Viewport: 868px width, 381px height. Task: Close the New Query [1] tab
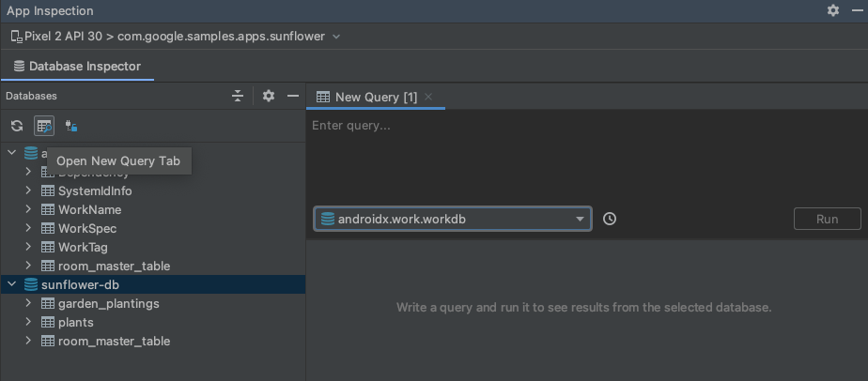point(428,97)
